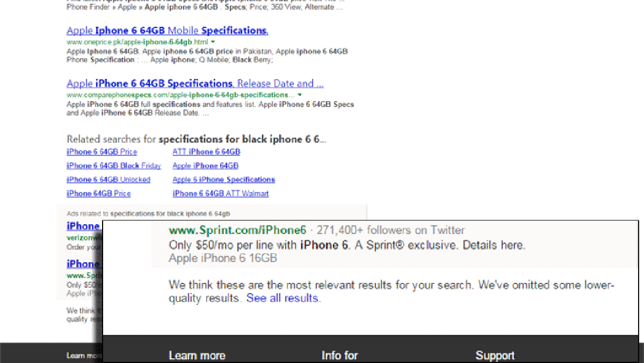
Task: Expand dropdown arrow beside oneprice.pk URL
Action: 213,42
